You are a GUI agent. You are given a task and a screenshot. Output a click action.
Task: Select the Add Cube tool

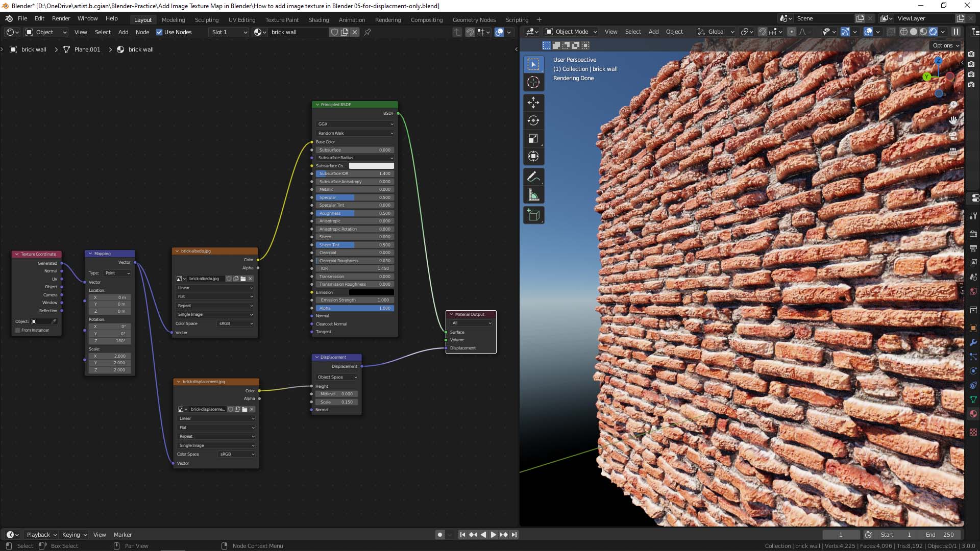pyautogui.click(x=533, y=215)
